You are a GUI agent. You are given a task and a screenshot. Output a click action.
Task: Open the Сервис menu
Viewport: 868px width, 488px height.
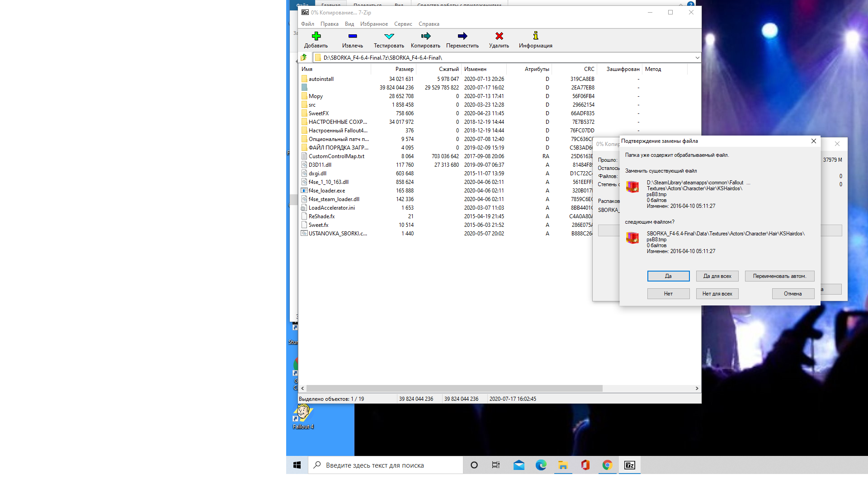point(403,24)
